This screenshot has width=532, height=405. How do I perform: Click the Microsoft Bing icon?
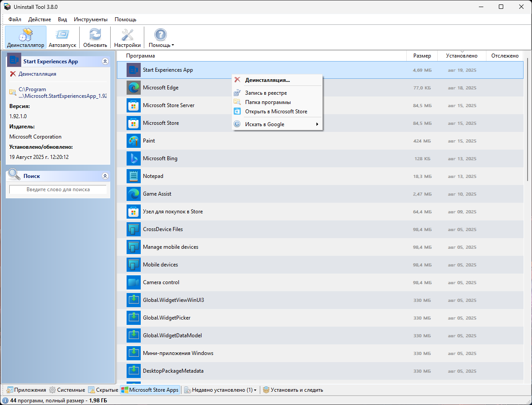pos(134,158)
